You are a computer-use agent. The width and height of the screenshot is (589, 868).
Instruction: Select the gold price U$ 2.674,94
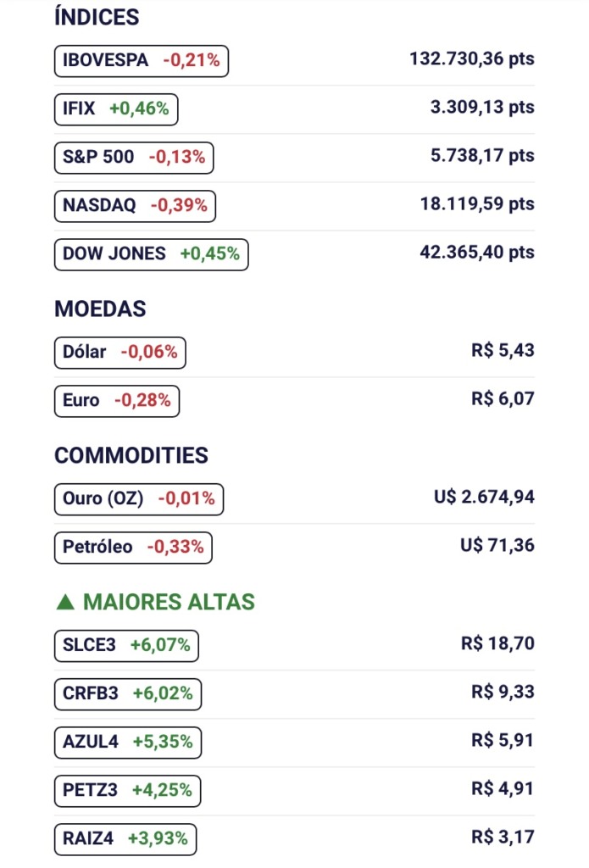tap(484, 497)
